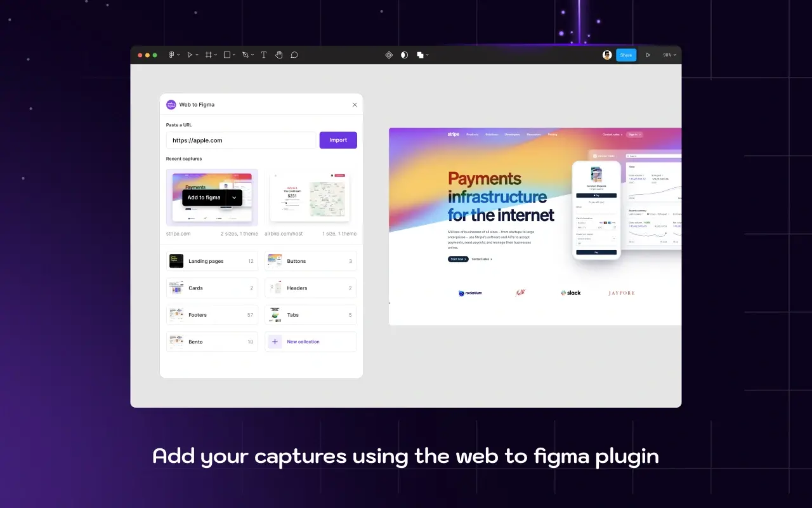Select the Pen tool icon
Screen dimensions: 812x508
click(245, 55)
